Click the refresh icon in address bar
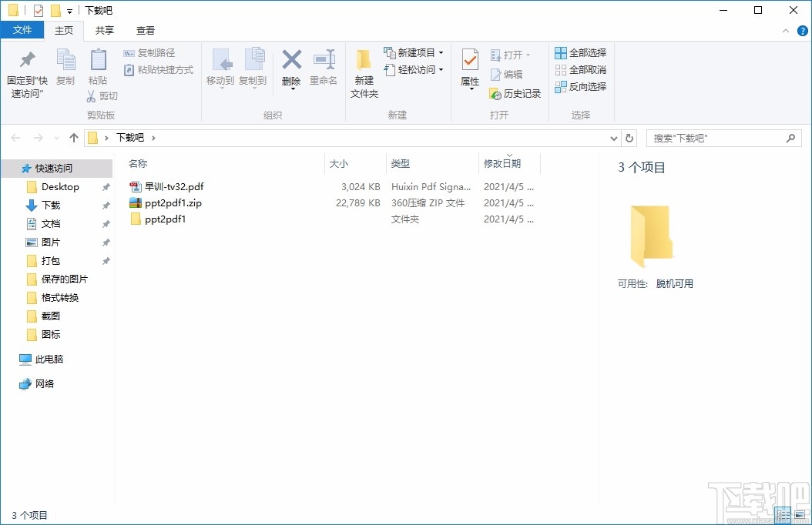 (x=629, y=137)
